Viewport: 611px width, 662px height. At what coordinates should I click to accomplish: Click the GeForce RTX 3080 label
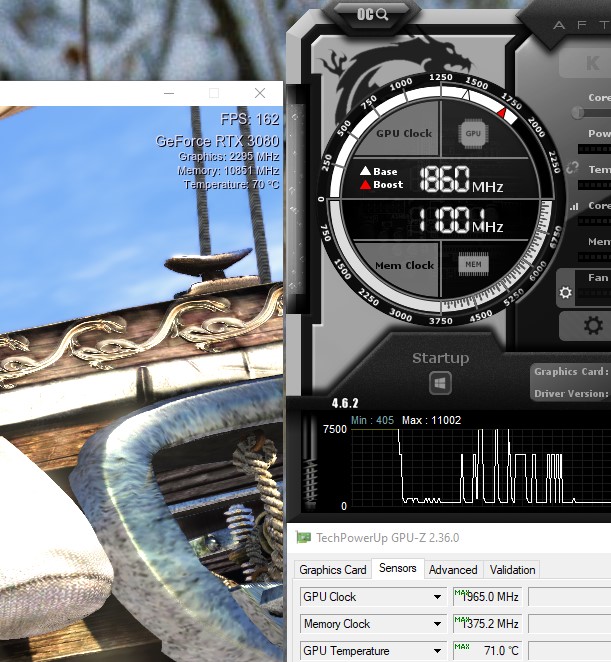coord(217,141)
